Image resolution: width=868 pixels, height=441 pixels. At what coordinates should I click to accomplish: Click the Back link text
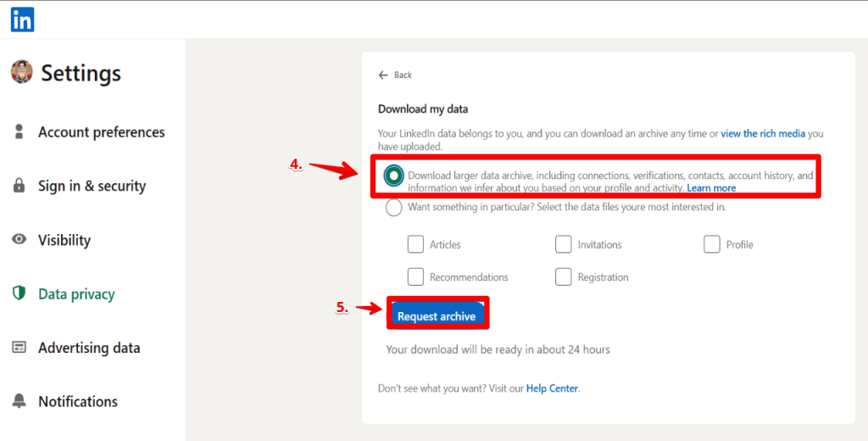403,75
